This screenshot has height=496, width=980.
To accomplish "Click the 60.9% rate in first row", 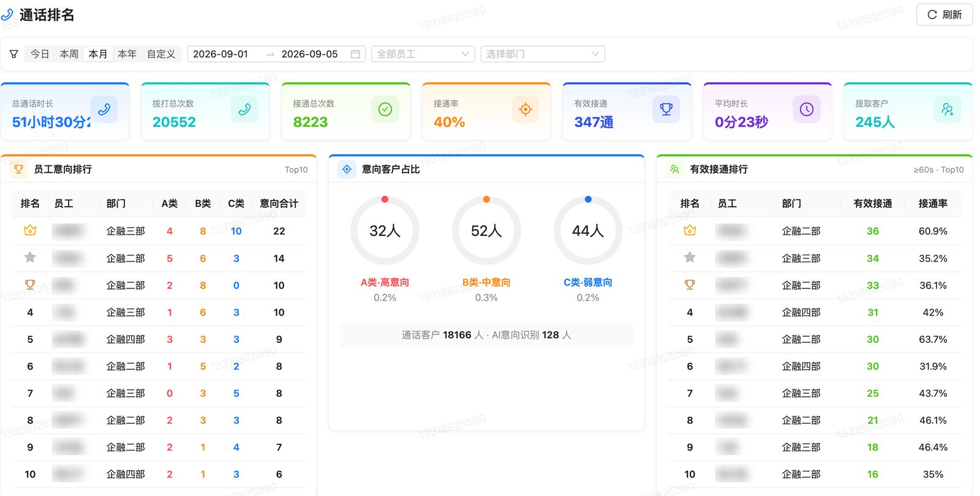I will click(933, 231).
